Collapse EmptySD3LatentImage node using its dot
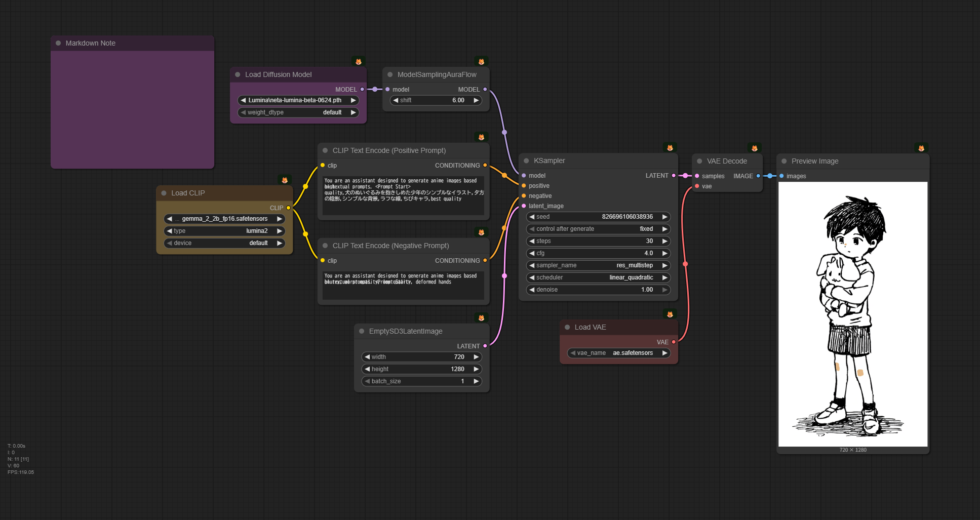Screen dimensions: 980x520 (x=362, y=331)
